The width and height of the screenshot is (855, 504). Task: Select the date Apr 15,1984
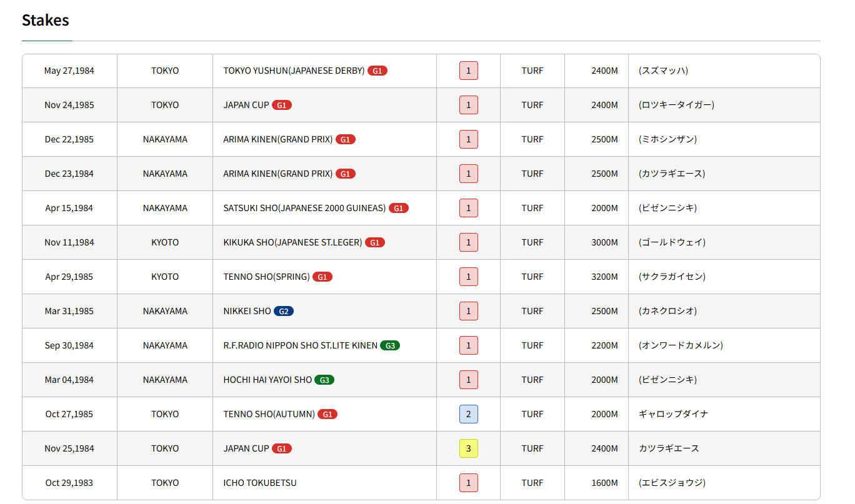coord(69,208)
